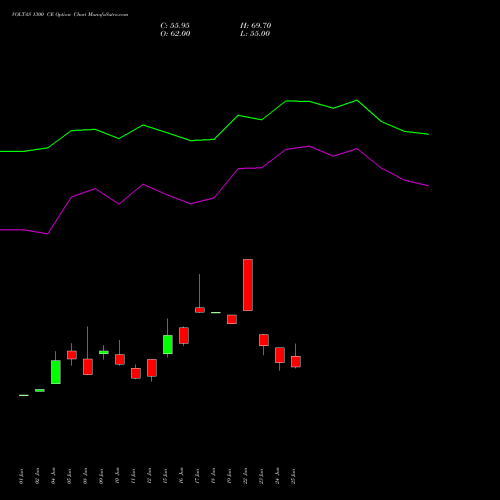Click the purple lower line on the chart

coord(214,198)
